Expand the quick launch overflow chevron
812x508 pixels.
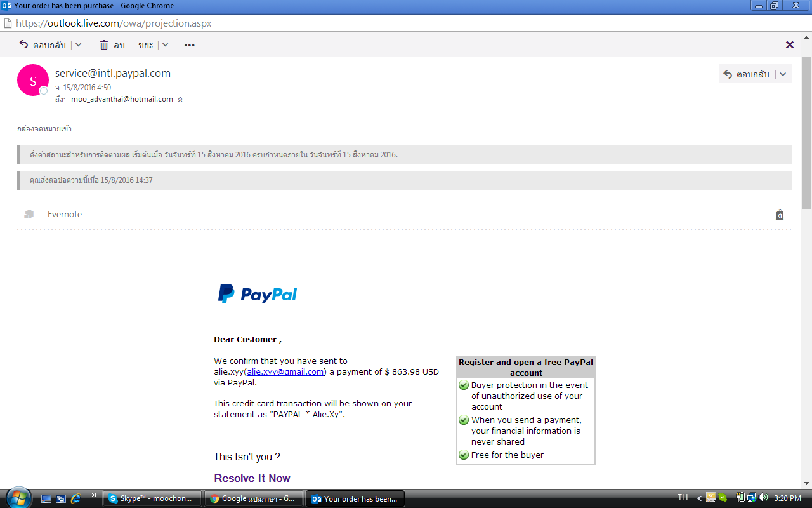pyautogui.click(x=95, y=495)
